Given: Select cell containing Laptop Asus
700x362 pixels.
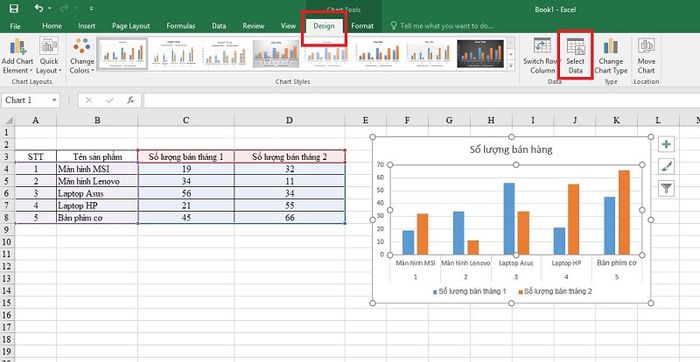Looking at the screenshot, I should pyautogui.click(x=97, y=193).
